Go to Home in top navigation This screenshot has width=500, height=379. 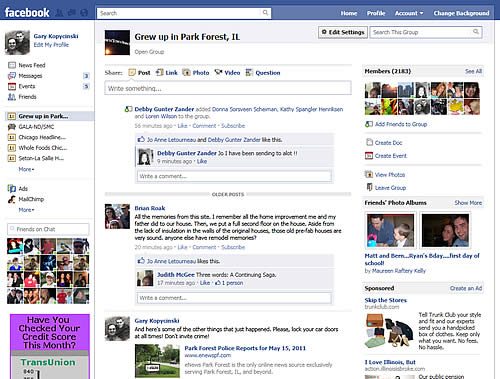[349, 13]
